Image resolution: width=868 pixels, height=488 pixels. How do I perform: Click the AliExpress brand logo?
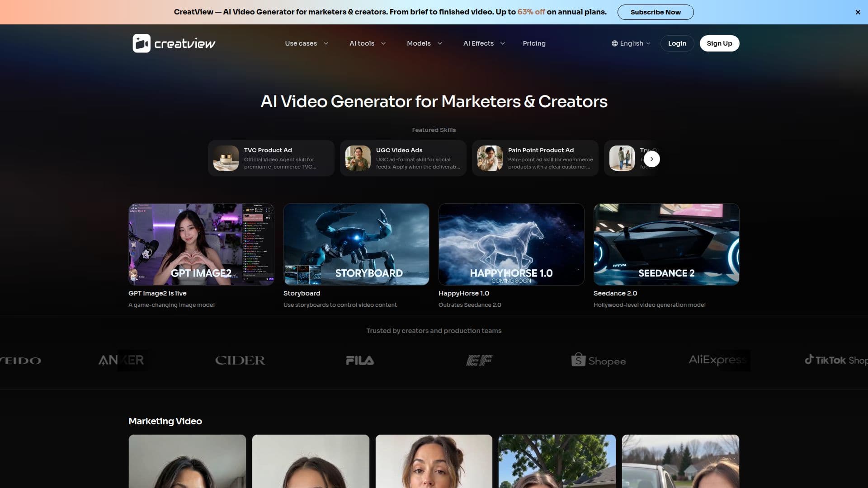[717, 360]
